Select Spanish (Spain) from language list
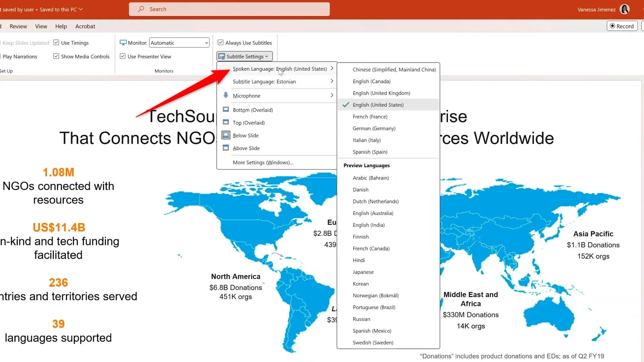Viewport: 644px width, 362px height. pos(370,152)
